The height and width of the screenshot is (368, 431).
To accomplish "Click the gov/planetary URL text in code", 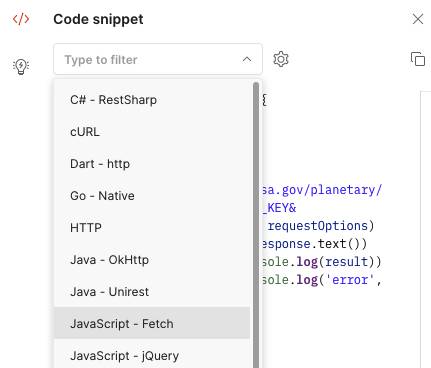I will point(321,190).
